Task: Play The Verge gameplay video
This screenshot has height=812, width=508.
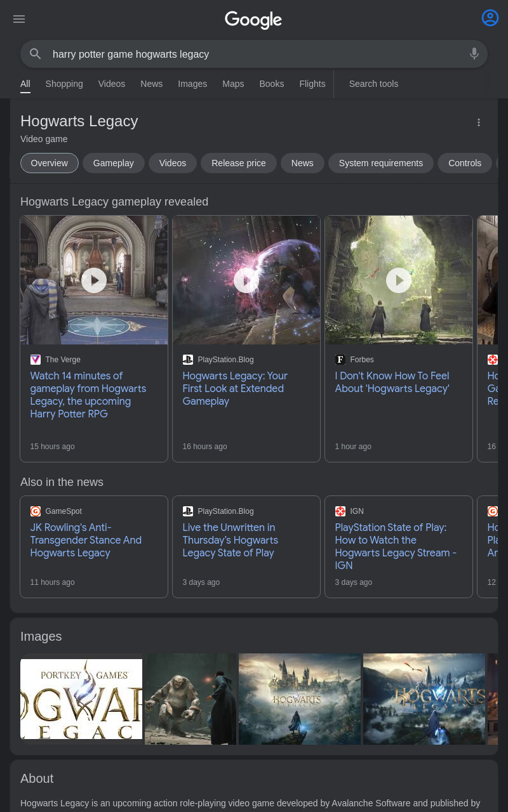Action: (x=94, y=280)
